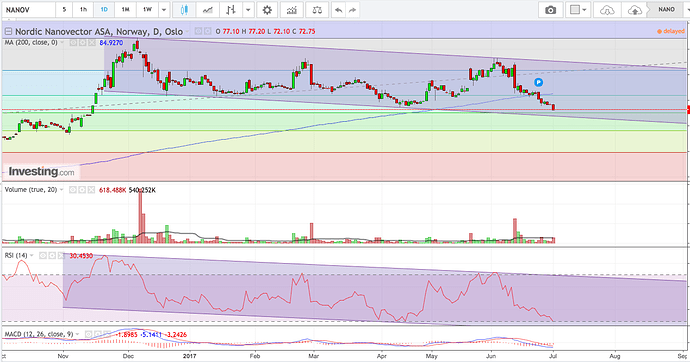690x362 pixels.
Task: Select the candlestick chart style icon
Action: click(184, 10)
